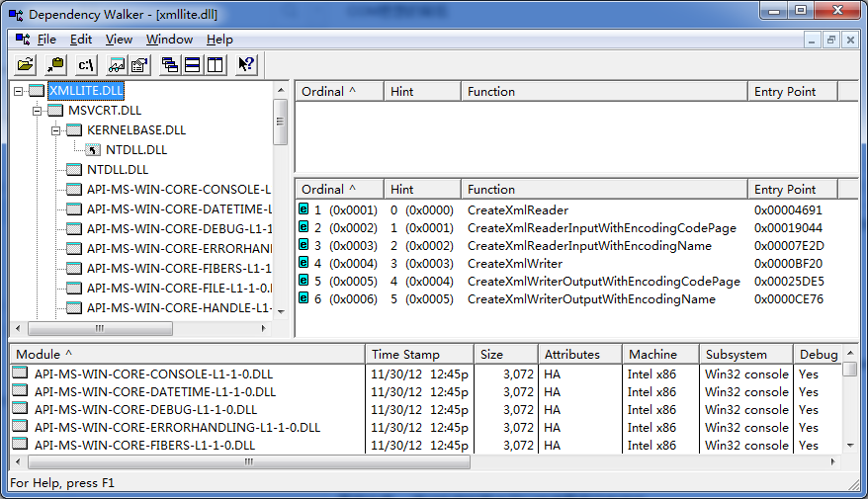Sort module list by Module column header
The height and width of the screenshot is (499, 868).
(x=188, y=354)
